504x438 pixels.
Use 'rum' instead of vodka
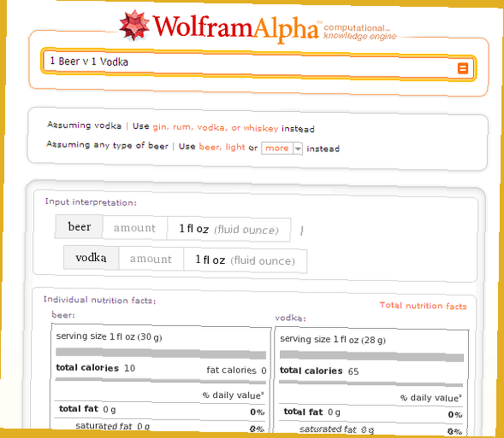click(182, 127)
